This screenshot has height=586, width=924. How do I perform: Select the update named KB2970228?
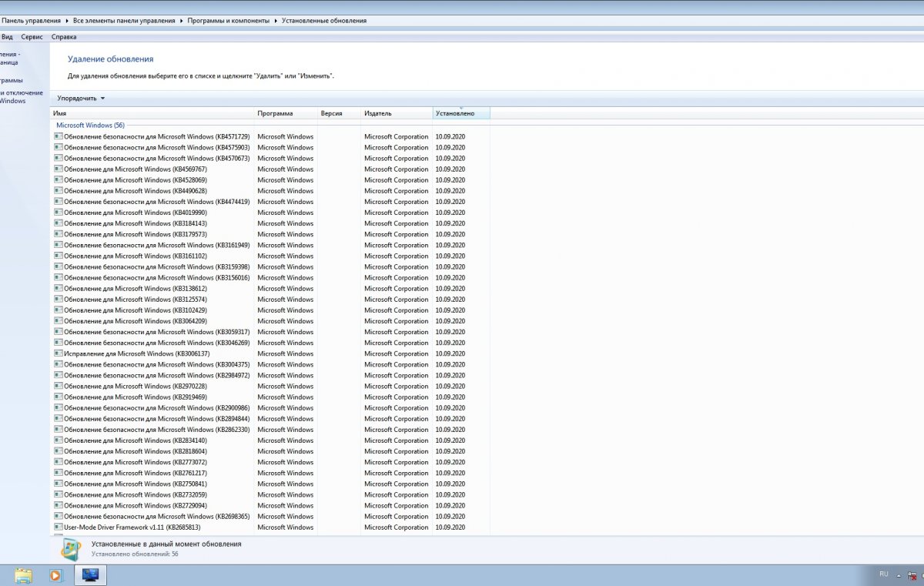tap(136, 386)
